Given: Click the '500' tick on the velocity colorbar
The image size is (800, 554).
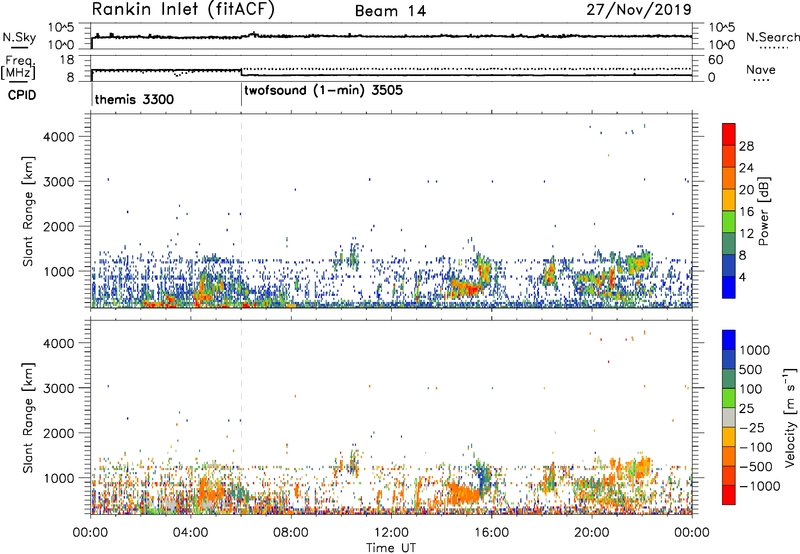Looking at the screenshot, I should pyautogui.click(x=751, y=369).
